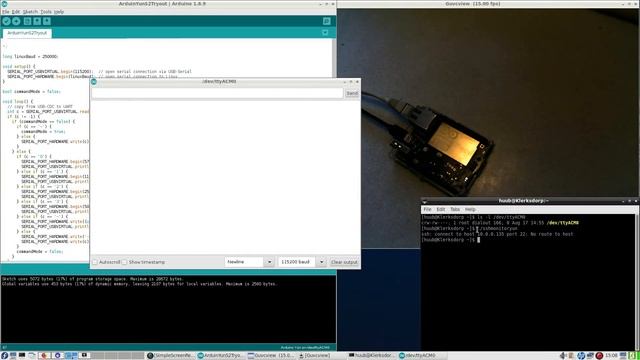Click the 'long linuxBaud = 250000;' code line

(31, 56)
